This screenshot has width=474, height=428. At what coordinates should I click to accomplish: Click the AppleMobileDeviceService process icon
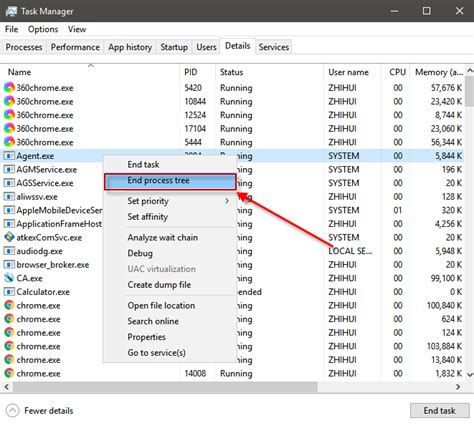click(x=9, y=210)
